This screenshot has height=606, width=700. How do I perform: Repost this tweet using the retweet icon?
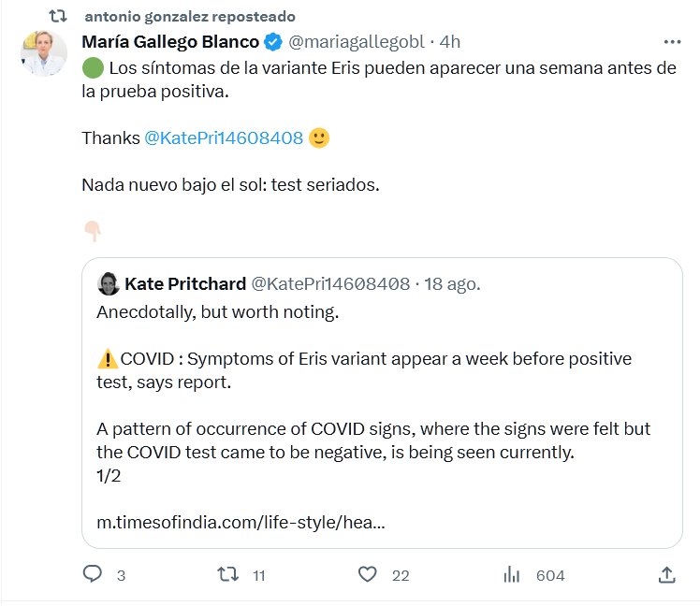[x=227, y=574]
